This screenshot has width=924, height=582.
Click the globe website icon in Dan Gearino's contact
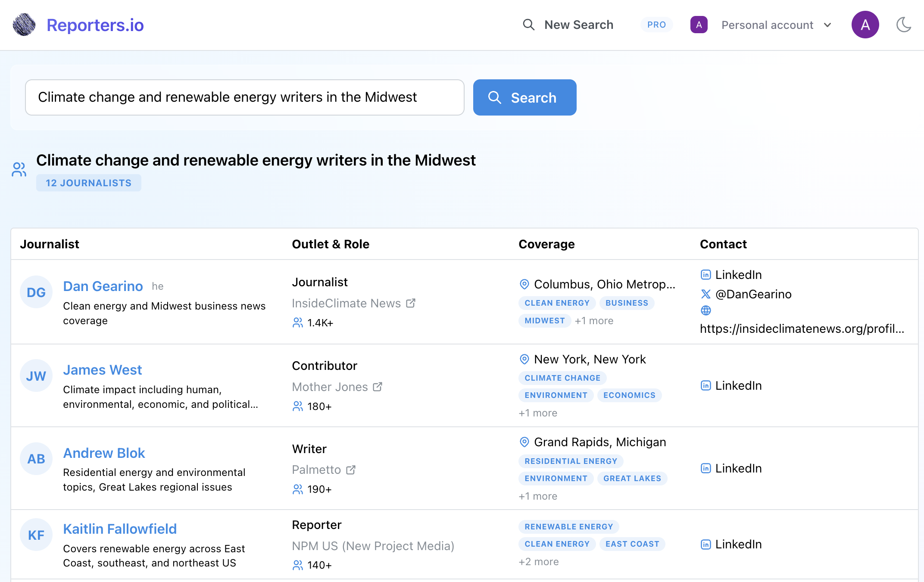705,310
